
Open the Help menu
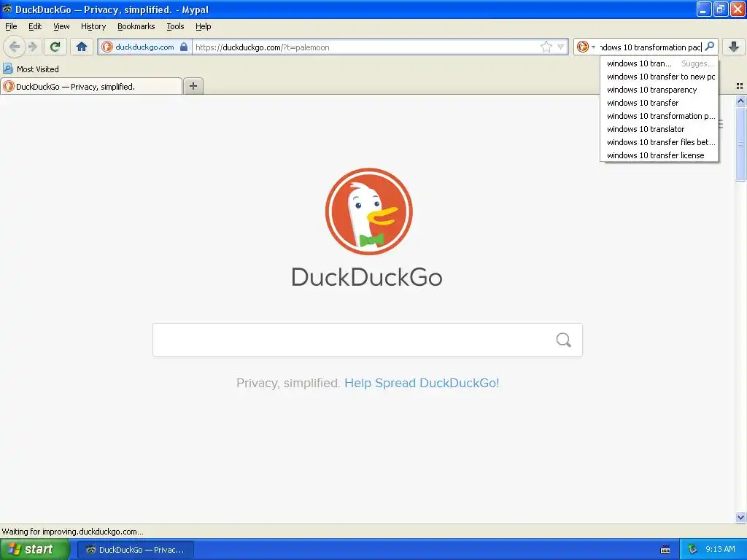click(204, 26)
